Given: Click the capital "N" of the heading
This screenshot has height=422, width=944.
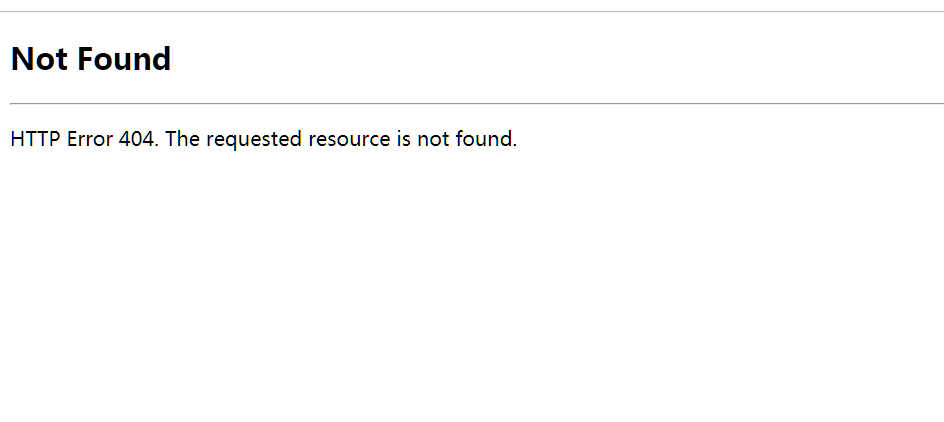Looking at the screenshot, I should pyautogui.click(x=22, y=59).
